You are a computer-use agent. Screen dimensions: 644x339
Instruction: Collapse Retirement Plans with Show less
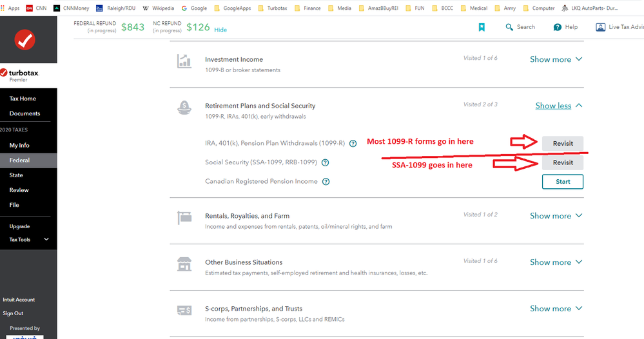click(558, 106)
